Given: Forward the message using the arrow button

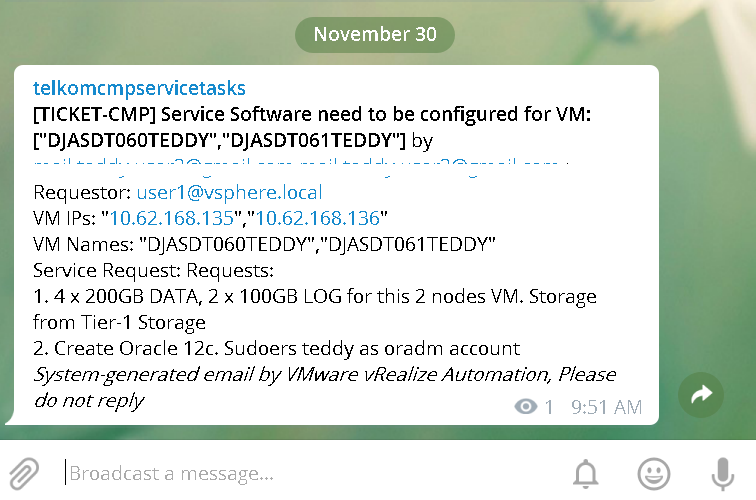Looking at the screenshot, I should pos(701,394).
